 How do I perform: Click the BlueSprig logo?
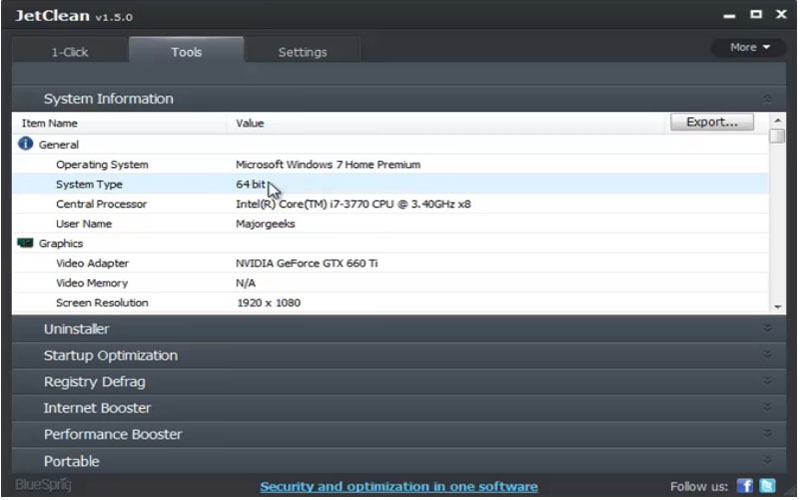click(x=43, y=485)
